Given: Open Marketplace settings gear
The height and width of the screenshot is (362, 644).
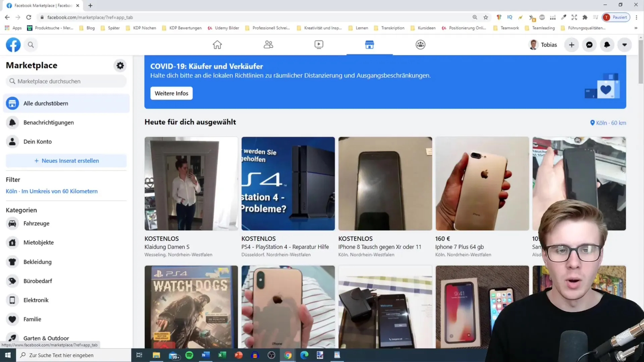Looking at the screenshot, I should [x=120, y=65].
